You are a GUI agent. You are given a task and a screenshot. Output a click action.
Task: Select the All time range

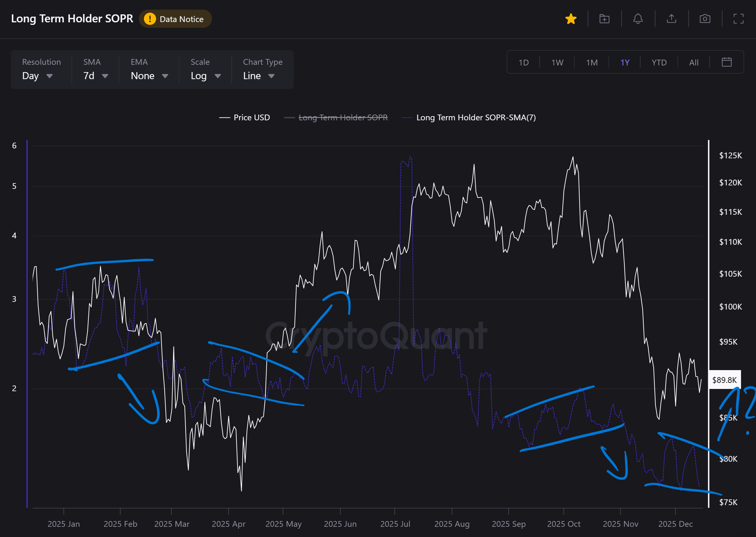coord(693,63)
